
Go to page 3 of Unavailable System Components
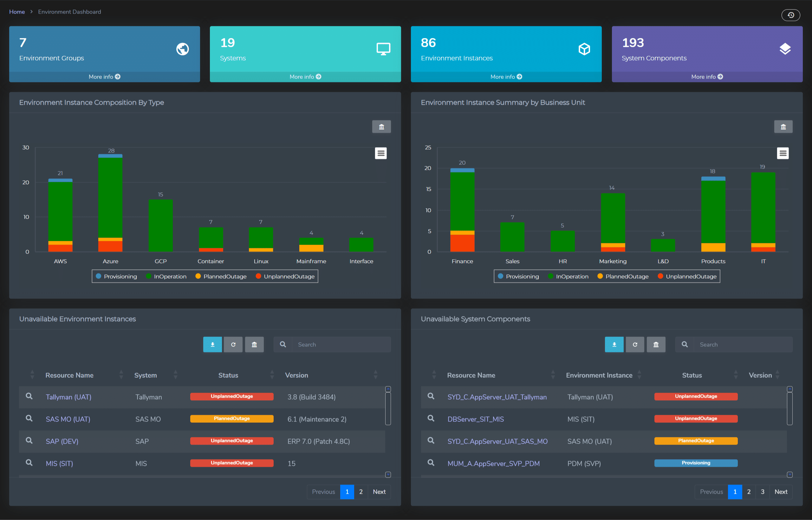click(x=762, y=491)
